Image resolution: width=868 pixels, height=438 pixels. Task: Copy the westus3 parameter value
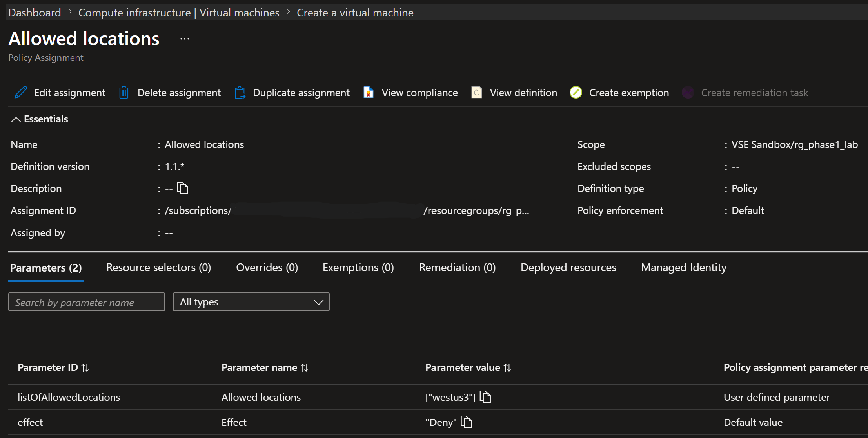tap(485, 397)
